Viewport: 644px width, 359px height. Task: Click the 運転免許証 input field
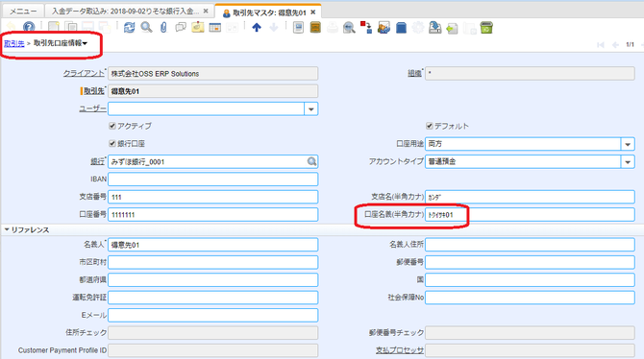point(212,298)
